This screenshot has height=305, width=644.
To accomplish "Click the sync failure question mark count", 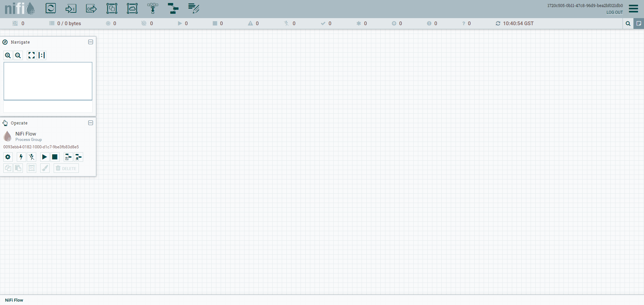I will coord(466,23).
